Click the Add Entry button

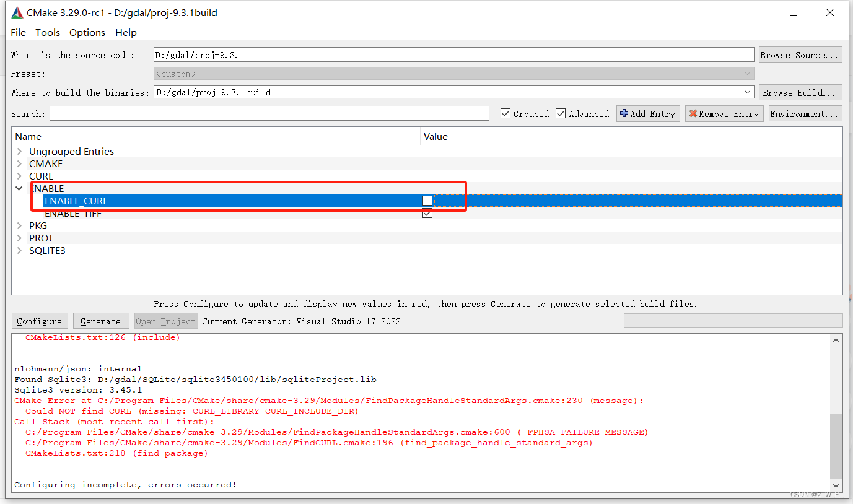648,114
